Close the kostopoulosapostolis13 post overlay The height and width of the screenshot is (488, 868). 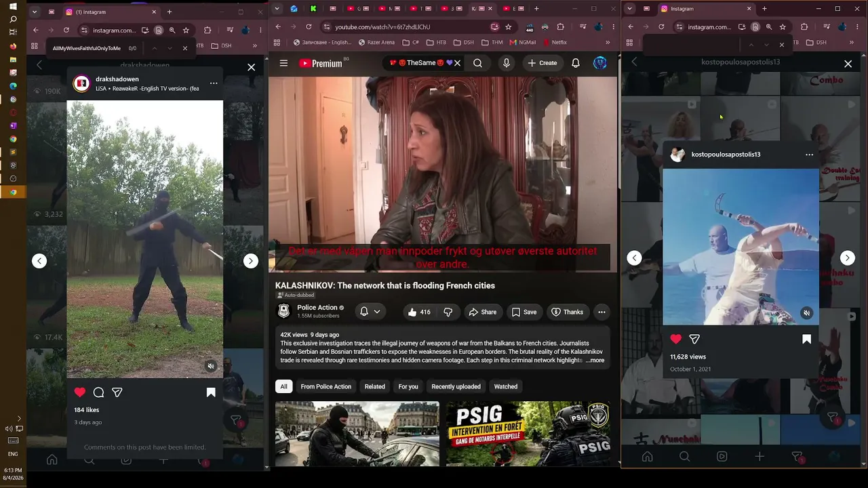pos(848,64)
